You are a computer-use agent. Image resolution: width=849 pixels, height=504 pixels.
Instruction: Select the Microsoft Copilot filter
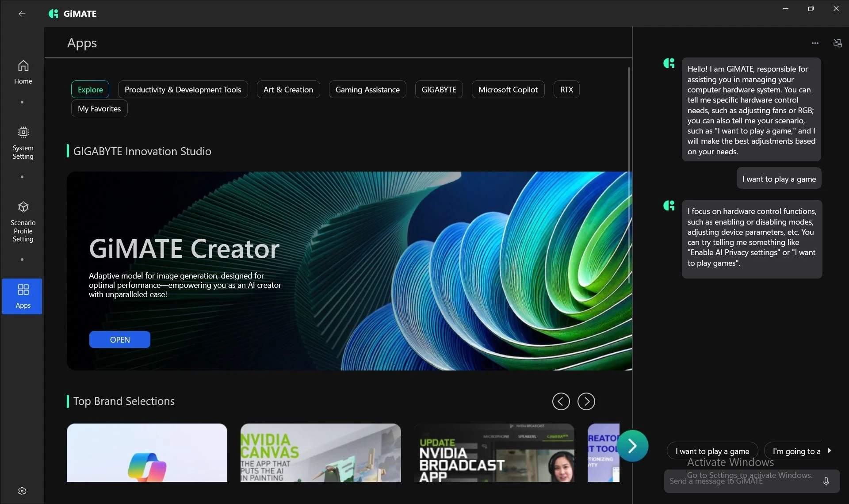click(508, 89)
